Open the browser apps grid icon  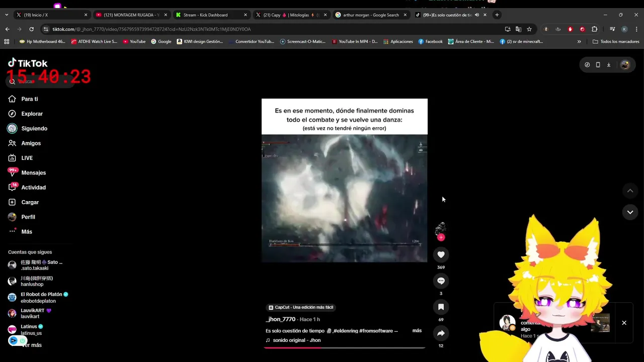click(7, 42)
